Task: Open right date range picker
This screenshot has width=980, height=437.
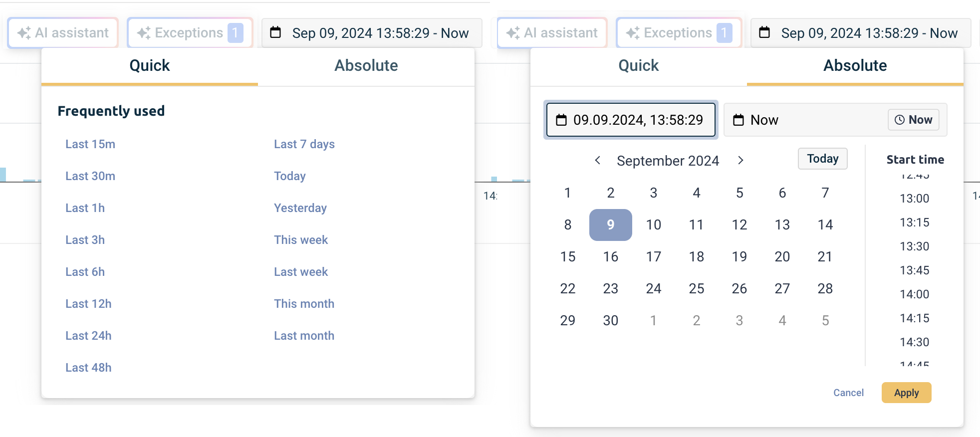Action: tap(861, 33)
